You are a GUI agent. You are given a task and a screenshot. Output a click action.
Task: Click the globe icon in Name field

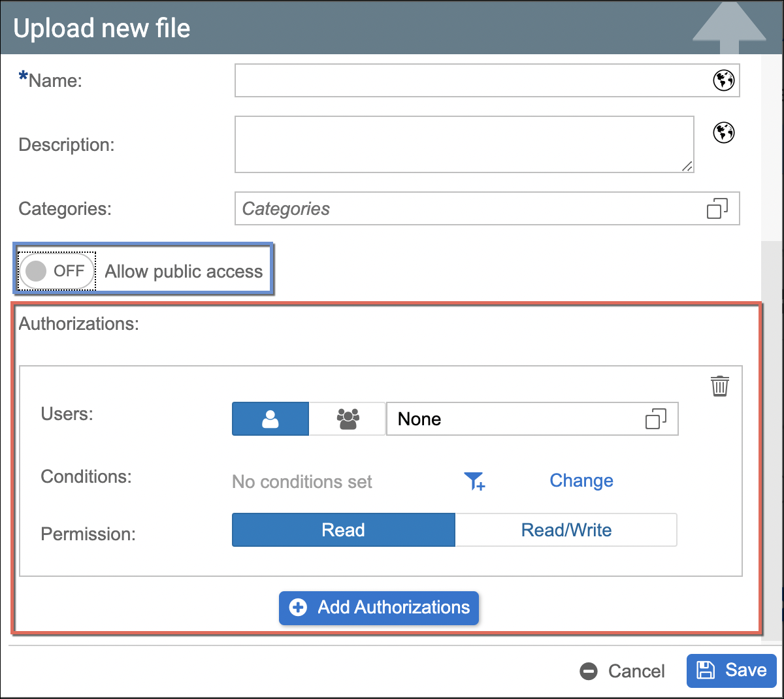click(723, 80)
